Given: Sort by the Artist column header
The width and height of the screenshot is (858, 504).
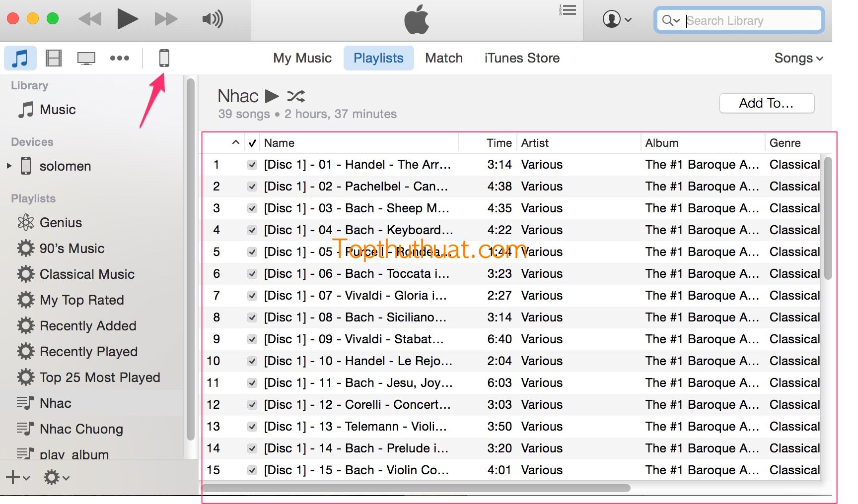Looking at the screenshot, I should click(x=578, y=143).
